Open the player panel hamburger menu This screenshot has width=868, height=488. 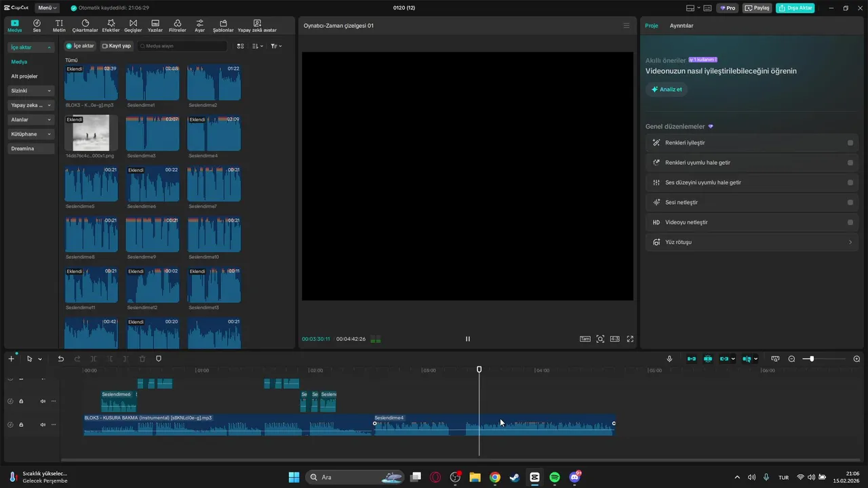pyautogui.click(x=627, y=26)
